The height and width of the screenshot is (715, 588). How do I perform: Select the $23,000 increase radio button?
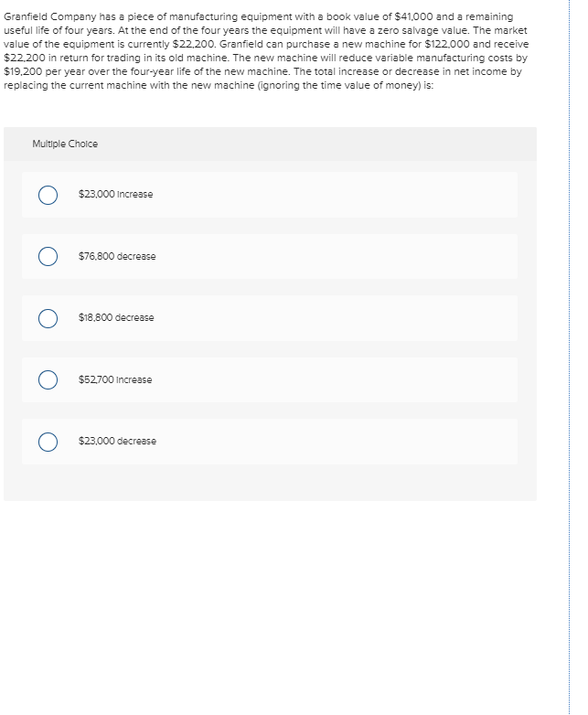coord(48,195)
